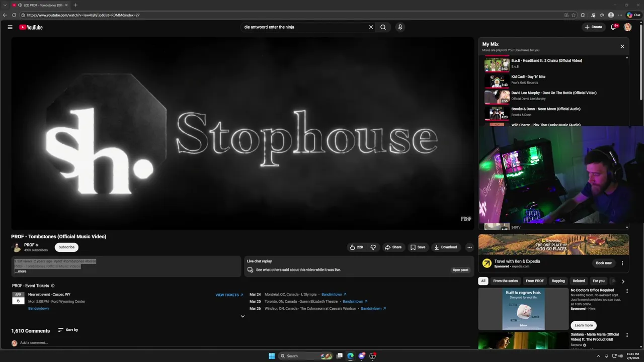This screenshot has height=362, width=644.
Task: Close the My Mix playlist panel
Action: coord(622,46)
